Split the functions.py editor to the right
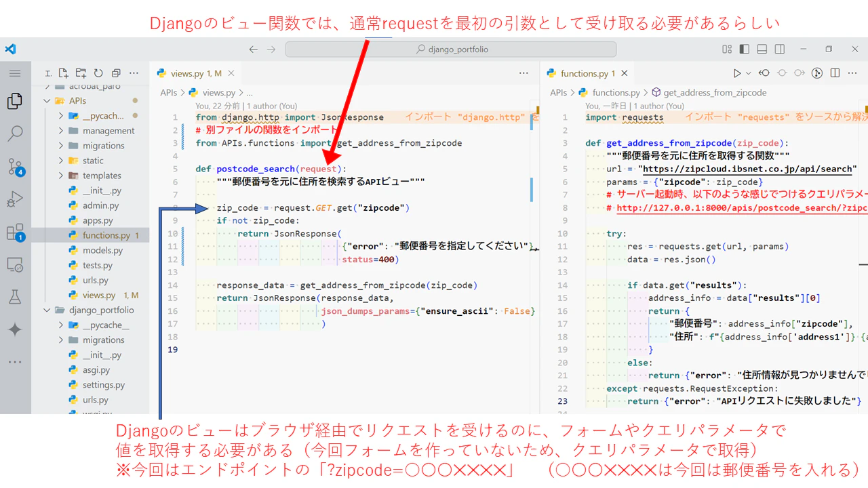The height and width of the screenshot is (488, 868). 835,73
